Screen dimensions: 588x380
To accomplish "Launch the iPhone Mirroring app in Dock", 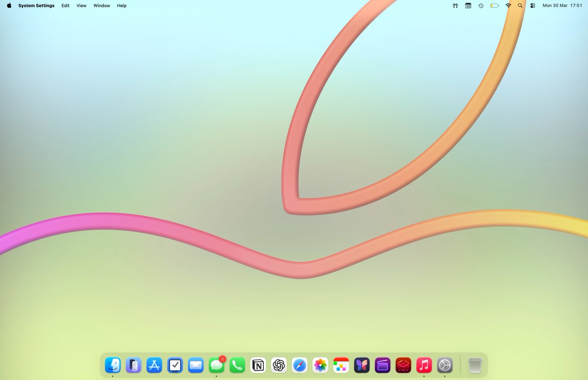I will [x=133, y=365].
